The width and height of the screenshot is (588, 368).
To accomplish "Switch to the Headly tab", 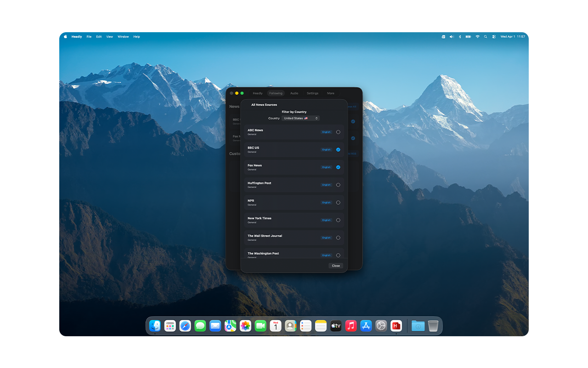I will (258, 93).
